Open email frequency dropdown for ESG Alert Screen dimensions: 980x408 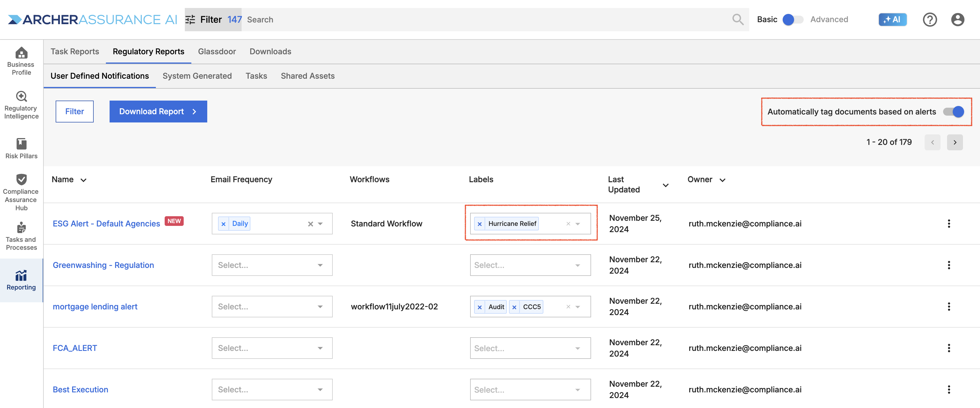click(x=320, y=224)
